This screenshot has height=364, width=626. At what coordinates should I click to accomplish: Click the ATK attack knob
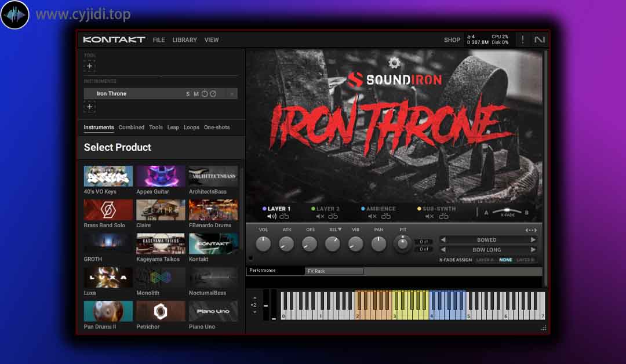click(286, 244)
